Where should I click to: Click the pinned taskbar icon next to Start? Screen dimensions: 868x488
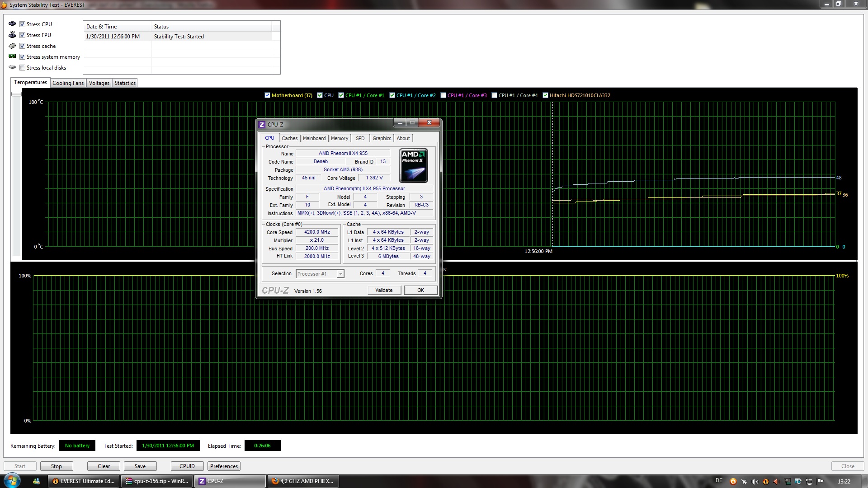[37, 481]
